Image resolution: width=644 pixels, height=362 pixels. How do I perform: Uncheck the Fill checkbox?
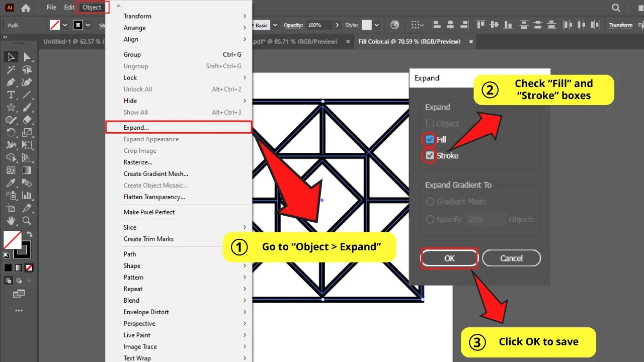[x=430, y=139]
